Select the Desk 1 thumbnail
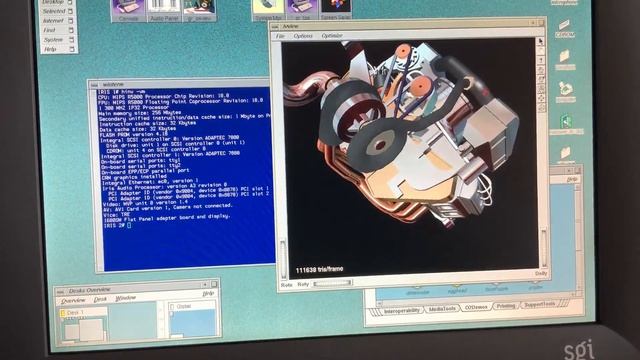 (x=84, y=325)
